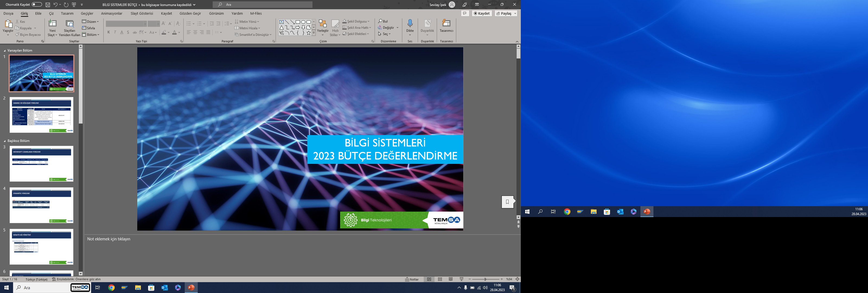Click the Yapıştır paste icon
Viewport: 868px width, 293px height.
[8, 24]
